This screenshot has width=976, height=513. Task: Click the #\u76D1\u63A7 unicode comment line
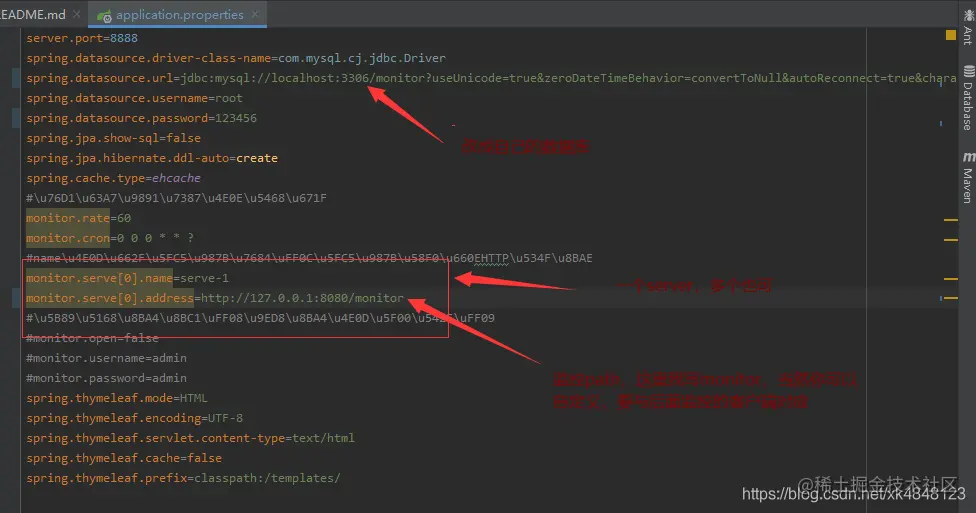pyautogui.click(x=176, y=198)
